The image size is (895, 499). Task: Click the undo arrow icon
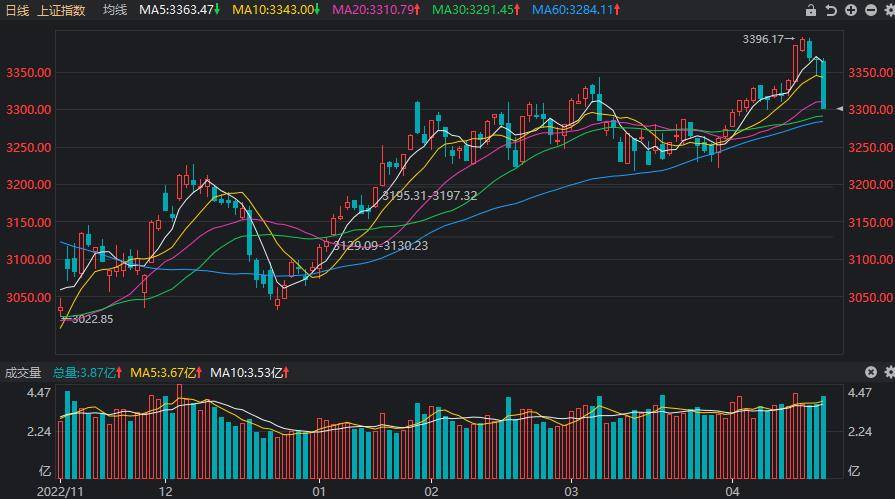pyautogui.click(x=831, y=10)
